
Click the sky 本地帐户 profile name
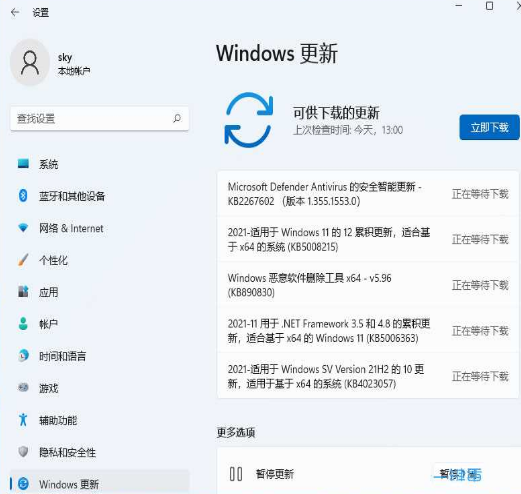(74, 63)
